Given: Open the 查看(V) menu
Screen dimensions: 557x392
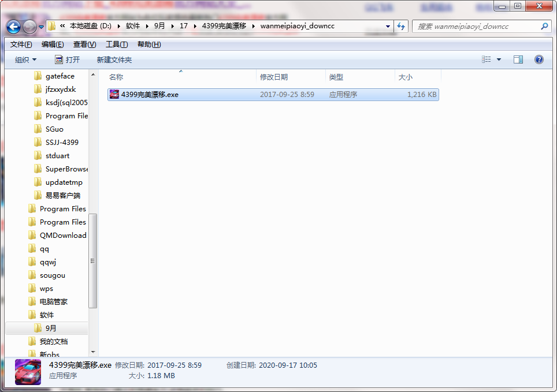Looking at the screenshot, I should click(x=84, y=44).
